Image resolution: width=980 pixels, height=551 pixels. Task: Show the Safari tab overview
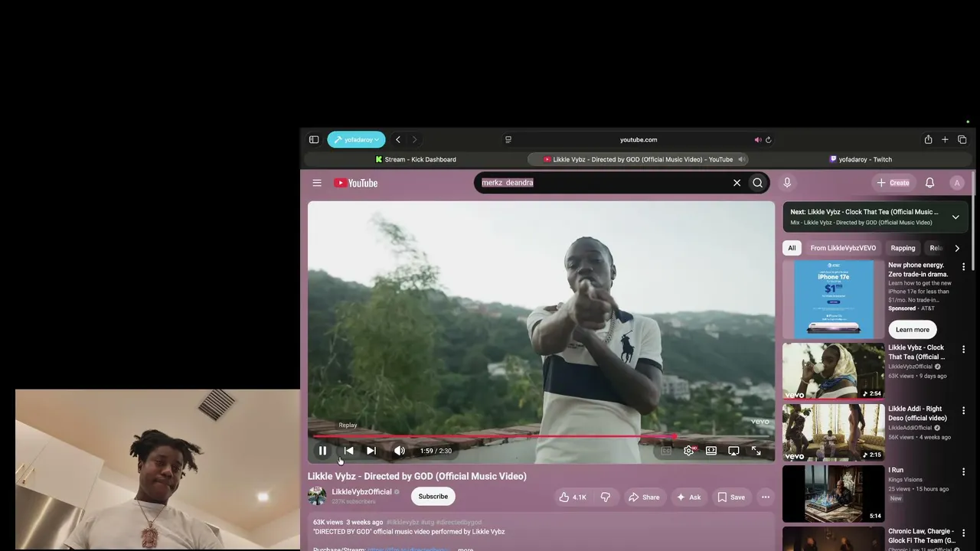(962, 139)
